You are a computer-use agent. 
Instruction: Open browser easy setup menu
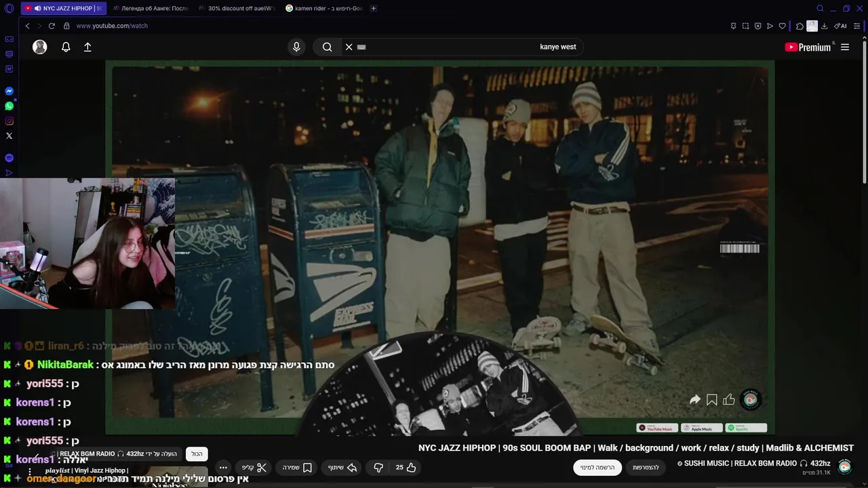(x=857, y=26)
